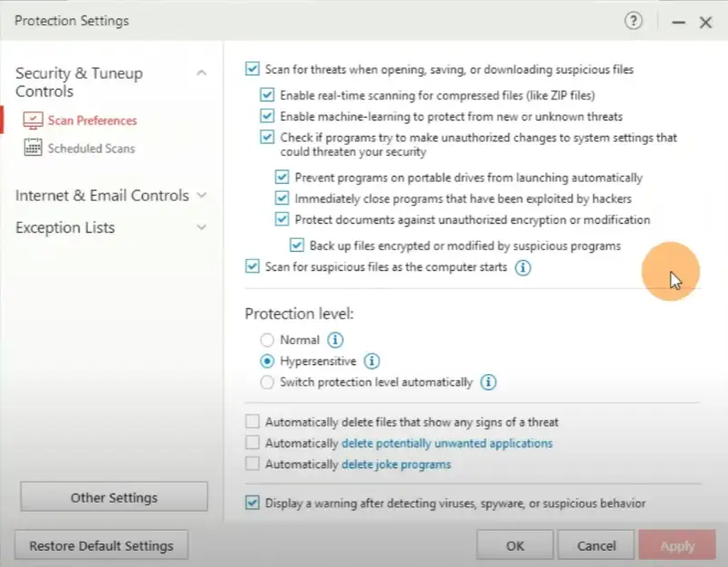Click info icon beside automatic protection level
Image resolution: width=728 pixels, height=567 pixels.
488,382
